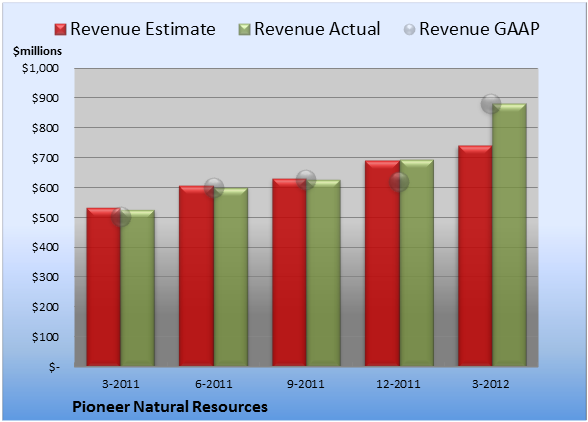The image size is (588, 422).
Task: Click the 'Pioneer Natural Resources' chart title
Action: [x=170, y=407]
